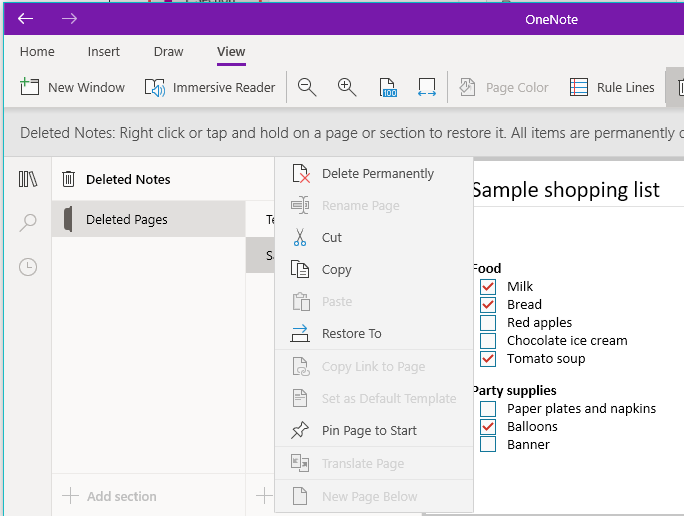
Task: Go back with the left arrow
Action: pos(25,19)
